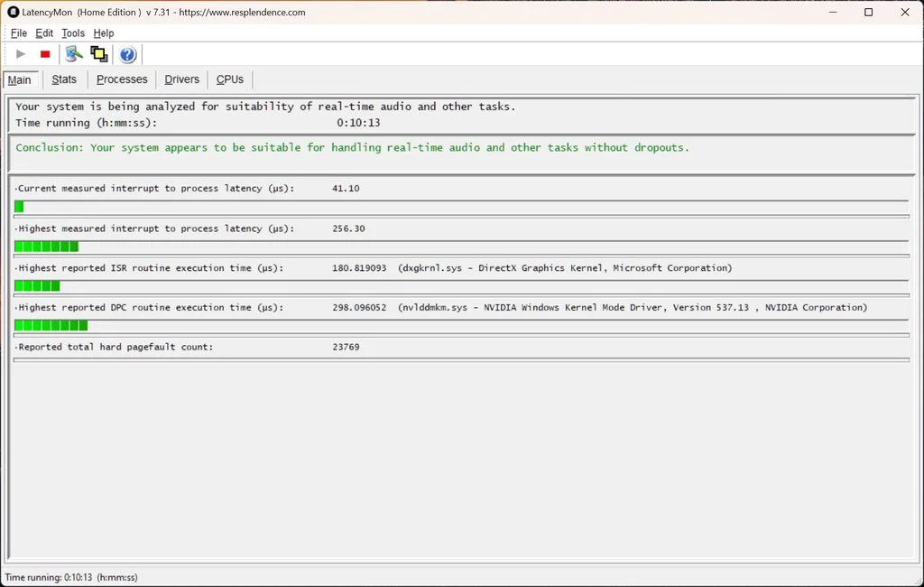Click the highest measured interrupt latency bar
Viewport: 924px width, 587px height.
tap(461, 247)
